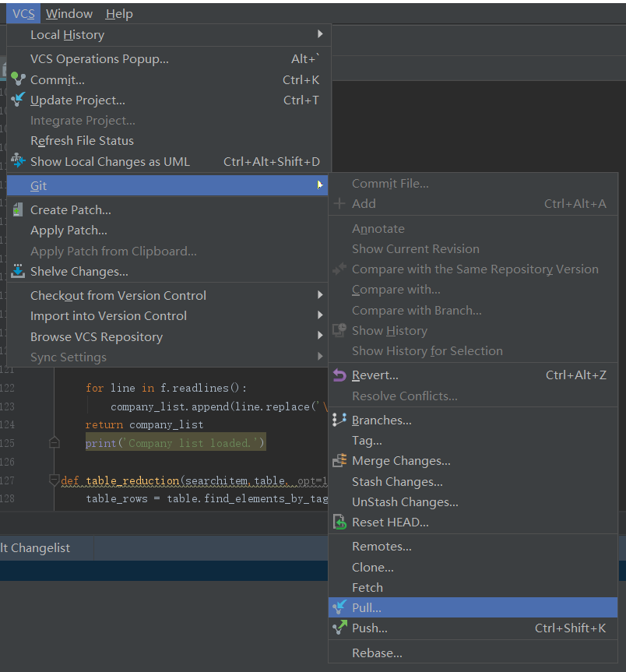Expand the Sync Settings submenu arrow
This screenshot has height=672, width=626.
tap(320, 356)
